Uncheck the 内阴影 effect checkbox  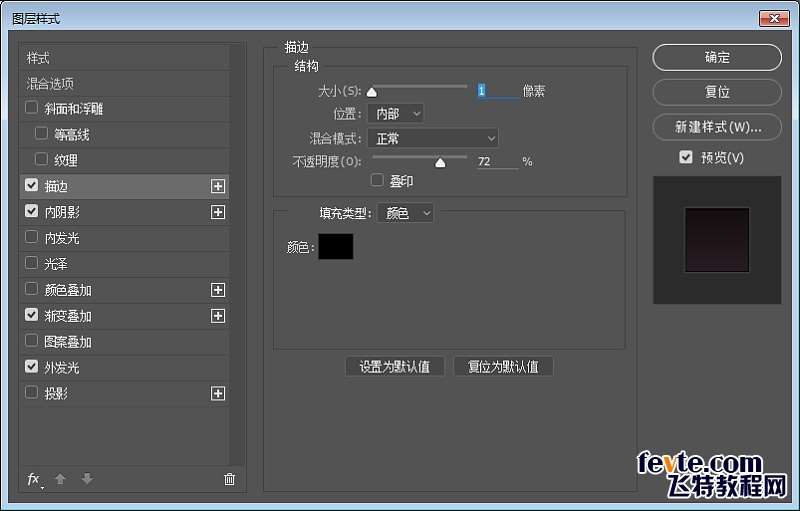(x=31, y=211)
